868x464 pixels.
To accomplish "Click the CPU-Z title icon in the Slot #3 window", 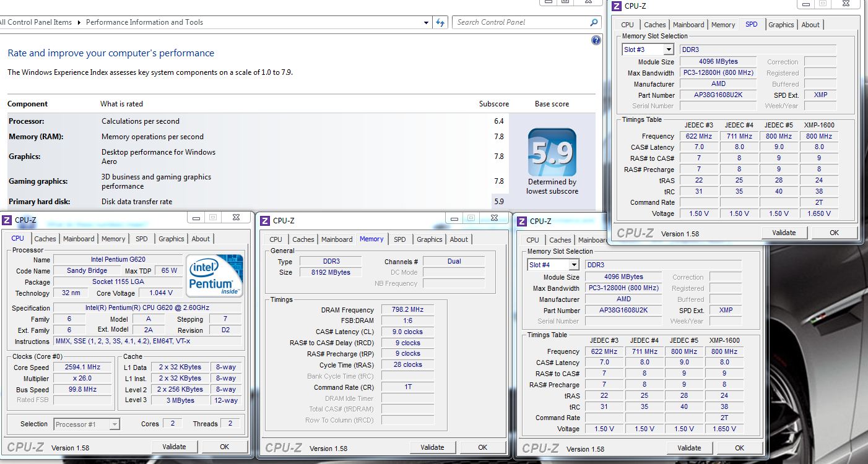I will [x=617, y=6].
